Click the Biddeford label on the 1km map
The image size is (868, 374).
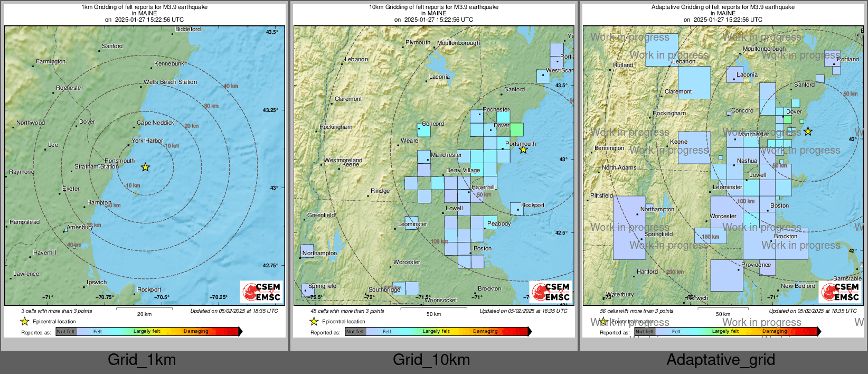pos(188,30)
